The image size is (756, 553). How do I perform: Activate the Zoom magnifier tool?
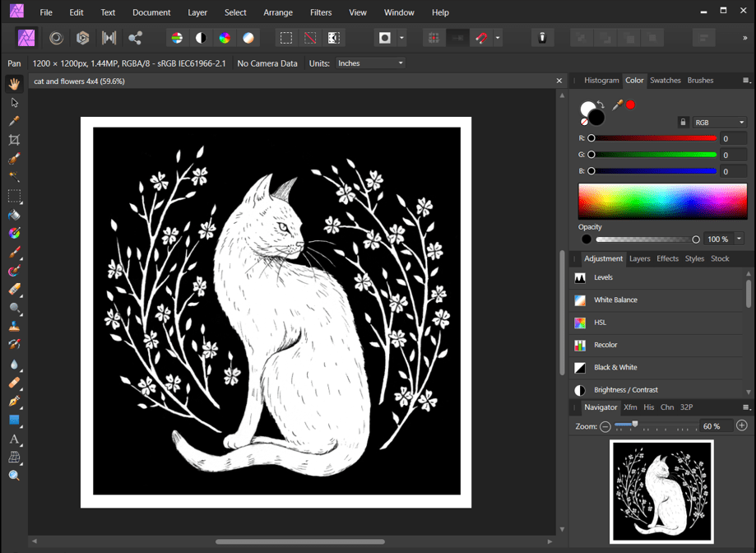tap(14, 476)
